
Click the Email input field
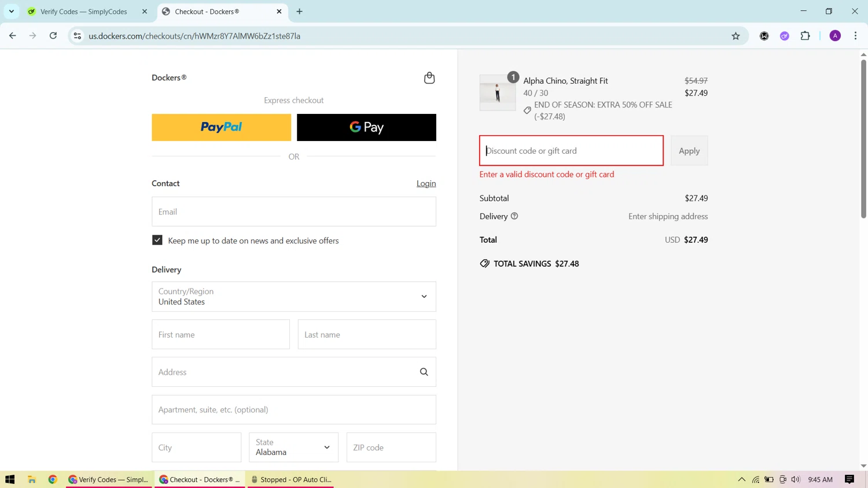click(x=294, y=212)
